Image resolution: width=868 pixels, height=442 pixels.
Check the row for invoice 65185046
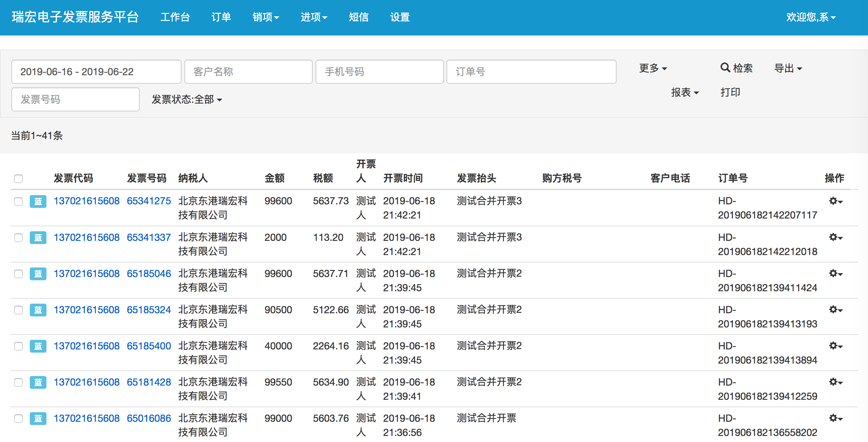point(18,274)
